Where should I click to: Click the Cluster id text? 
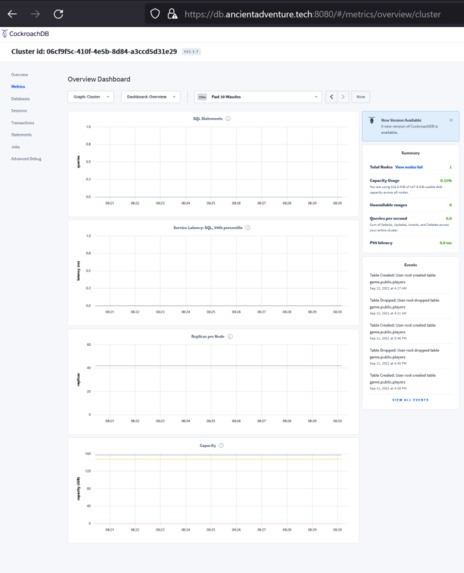[94, 52]
